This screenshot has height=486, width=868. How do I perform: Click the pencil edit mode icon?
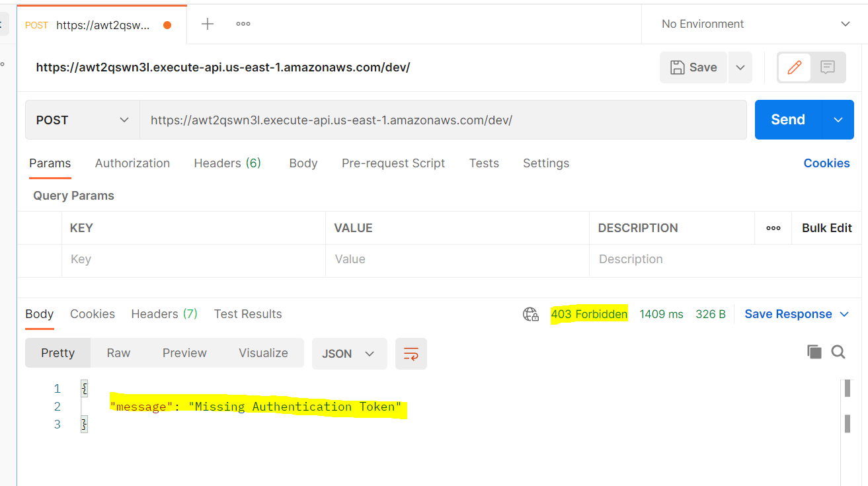coord(794,67)
